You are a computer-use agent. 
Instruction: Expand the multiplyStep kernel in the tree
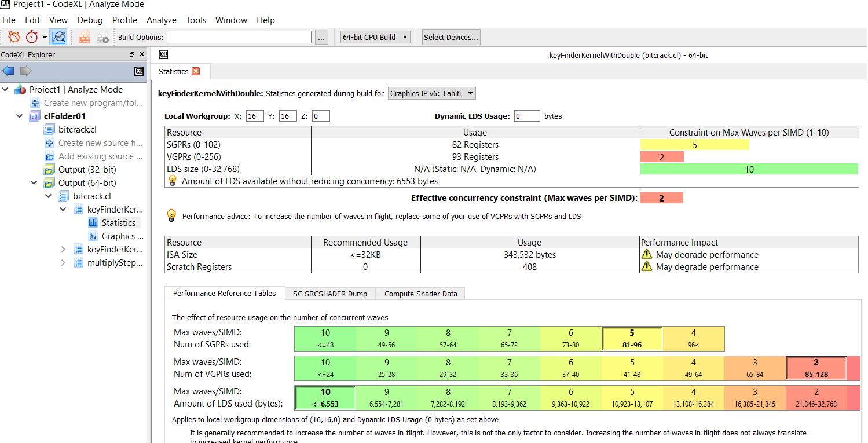tap(64, 262)
